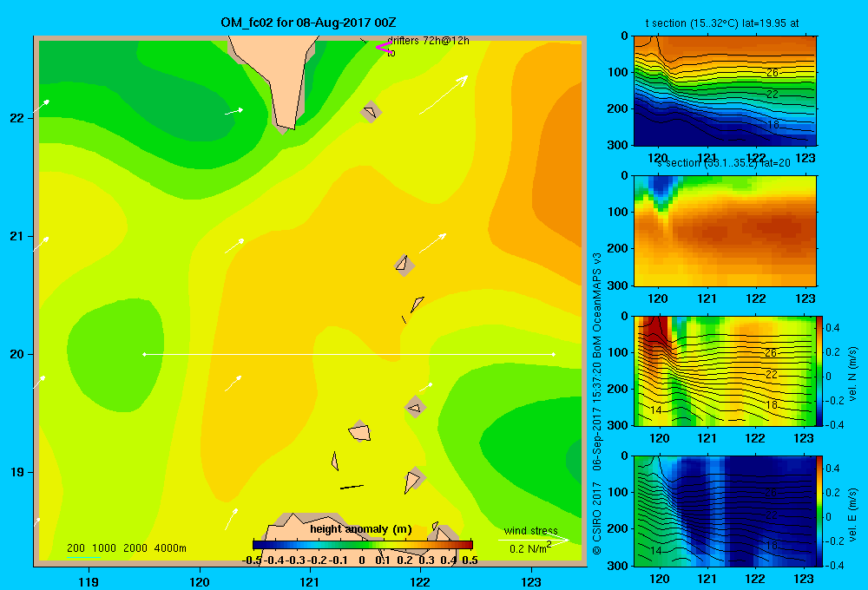
Task: Click the map title "OM_fc02 for 08-Aug-2017 00Z"
Action: pyautogui.click(x=308, y=23)
